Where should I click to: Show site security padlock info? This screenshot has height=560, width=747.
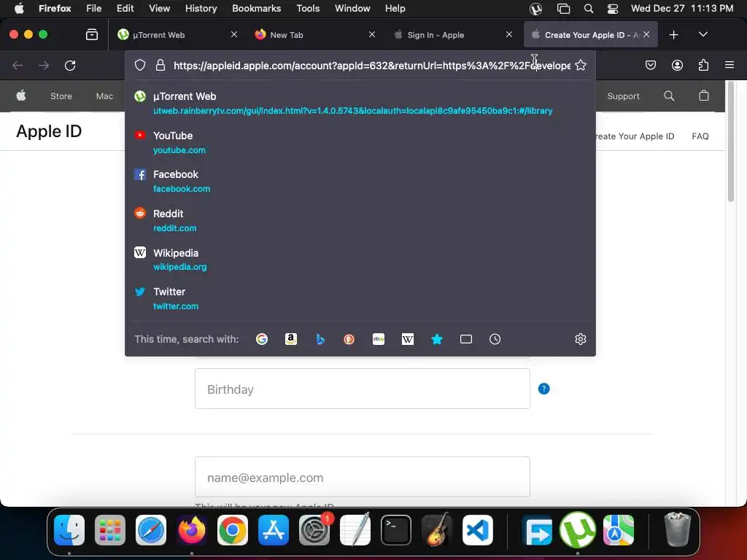160,65
